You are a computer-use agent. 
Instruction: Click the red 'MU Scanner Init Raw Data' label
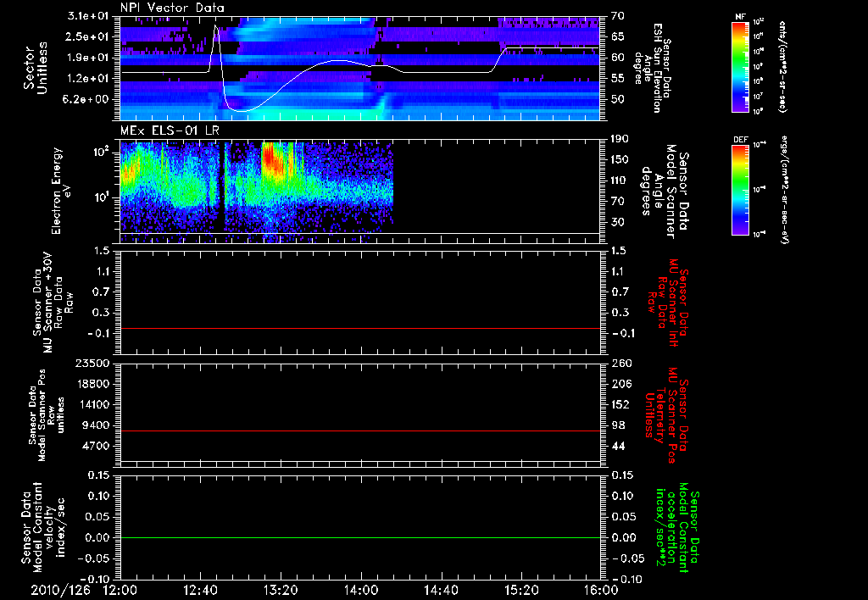(x=668, y=303)
